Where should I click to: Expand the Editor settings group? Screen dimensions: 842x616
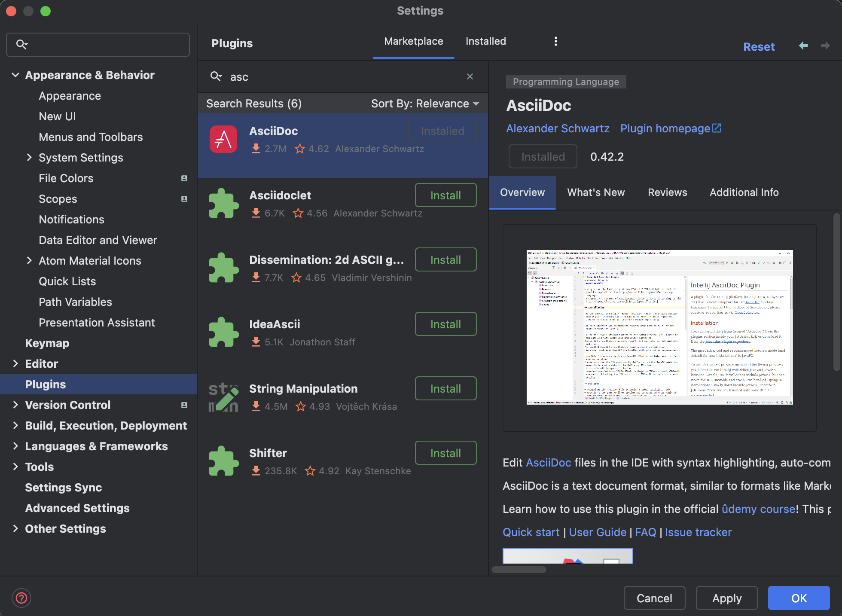(x=15, y=364)
